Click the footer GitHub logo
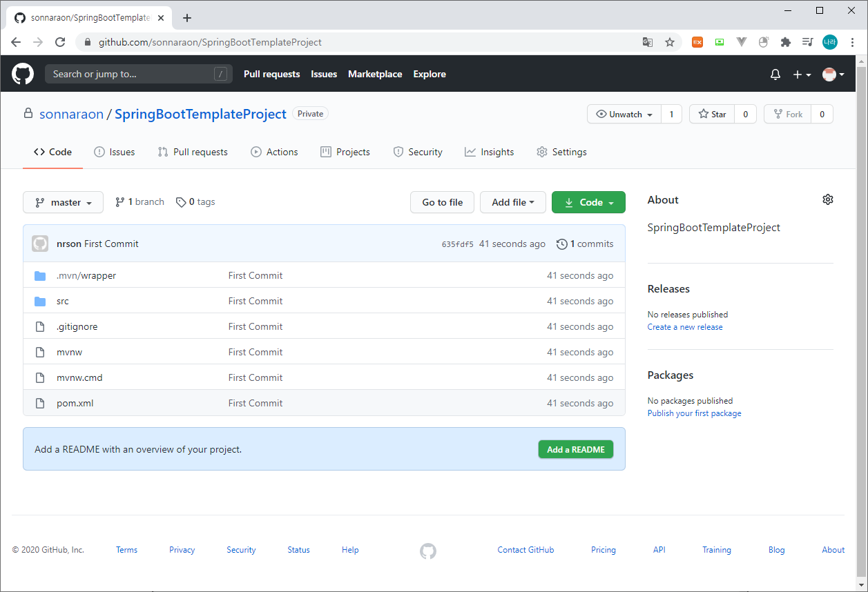The height and width of the screenshot is (592, 868). 428,551
